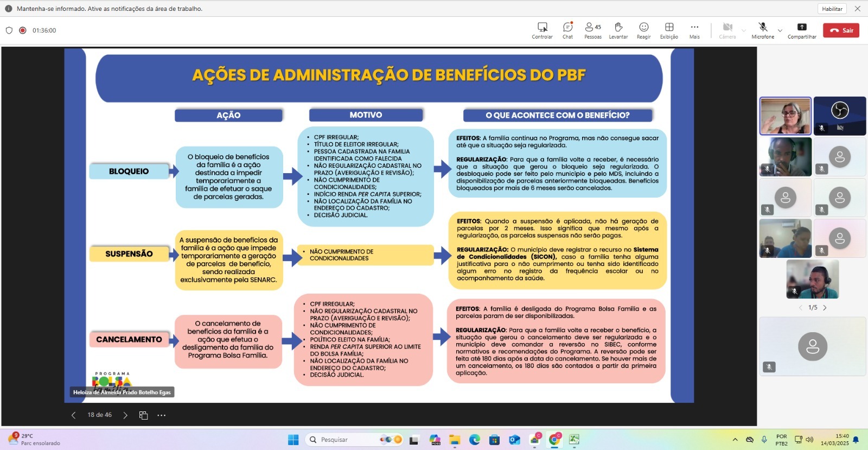Expand the camera options arrow

pos(744,30)
